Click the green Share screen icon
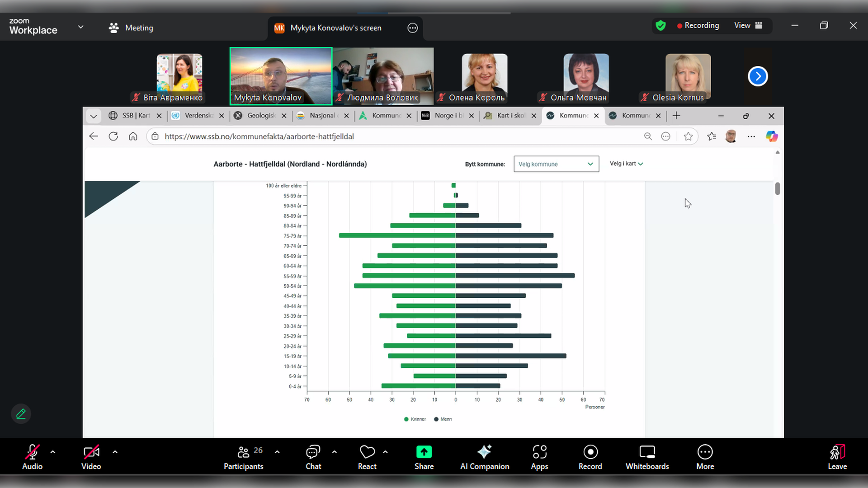The height and width of the screenshot is (488, 868). [x=424, y=452]
